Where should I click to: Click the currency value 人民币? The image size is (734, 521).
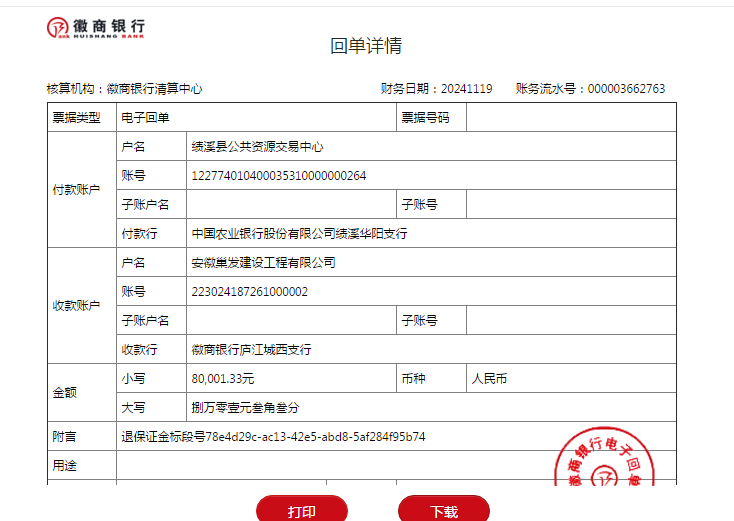(489, 379)
